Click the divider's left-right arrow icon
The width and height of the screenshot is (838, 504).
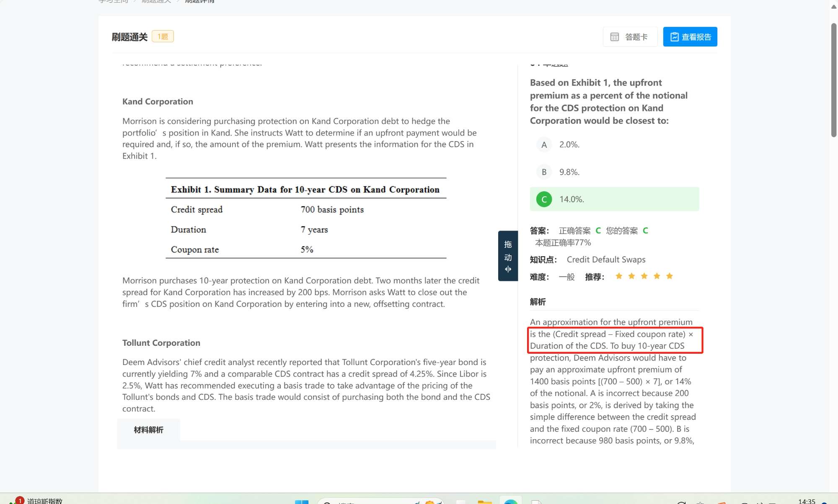tap(508, 269)
